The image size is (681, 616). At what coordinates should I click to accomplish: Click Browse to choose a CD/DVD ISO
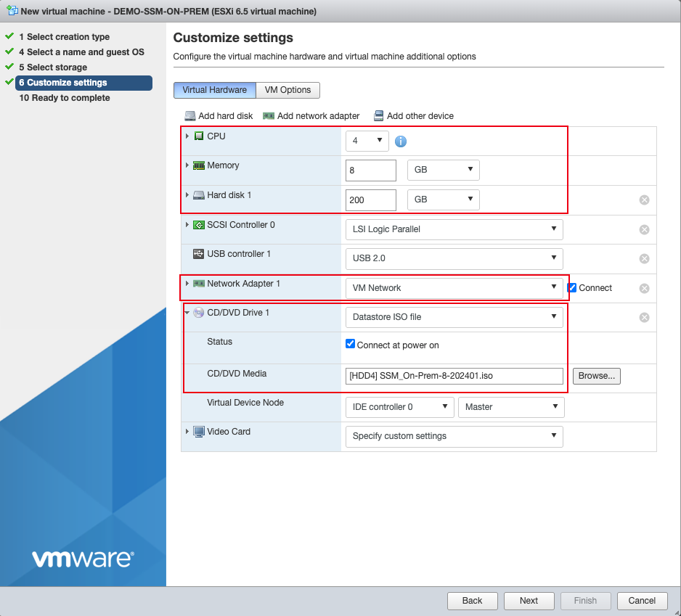click(x=596, y=376)
